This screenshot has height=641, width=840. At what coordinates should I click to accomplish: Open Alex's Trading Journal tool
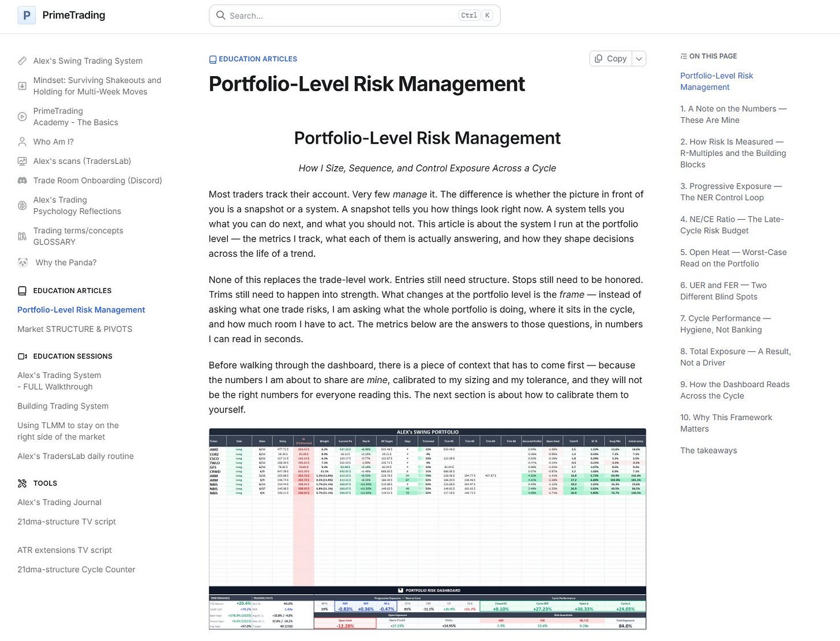(x=59, y=503)
